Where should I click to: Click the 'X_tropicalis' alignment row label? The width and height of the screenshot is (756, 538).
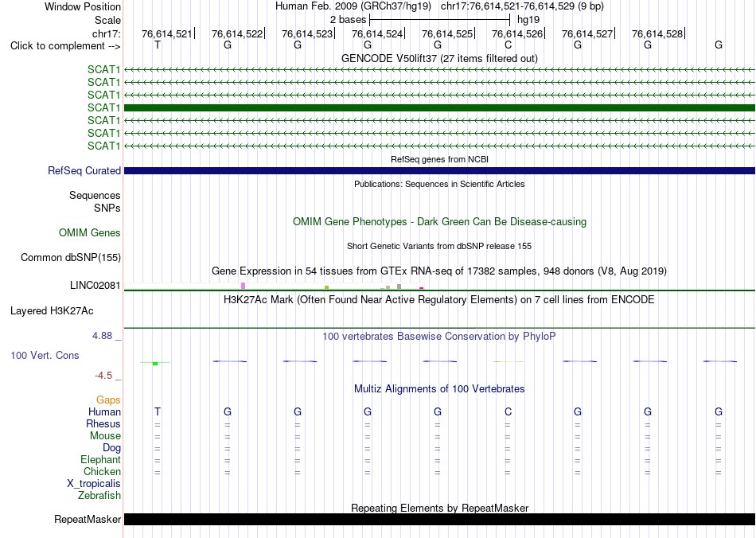(x=94, y=484)
